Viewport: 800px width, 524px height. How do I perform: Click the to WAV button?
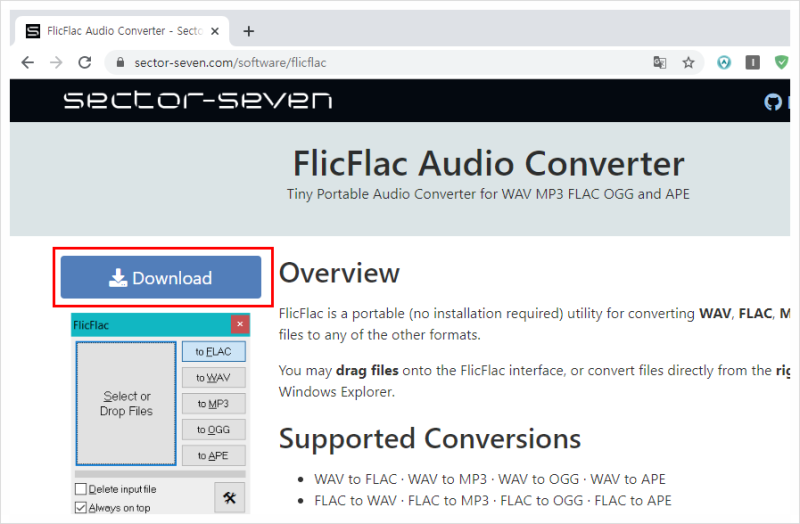click(213, 378)
